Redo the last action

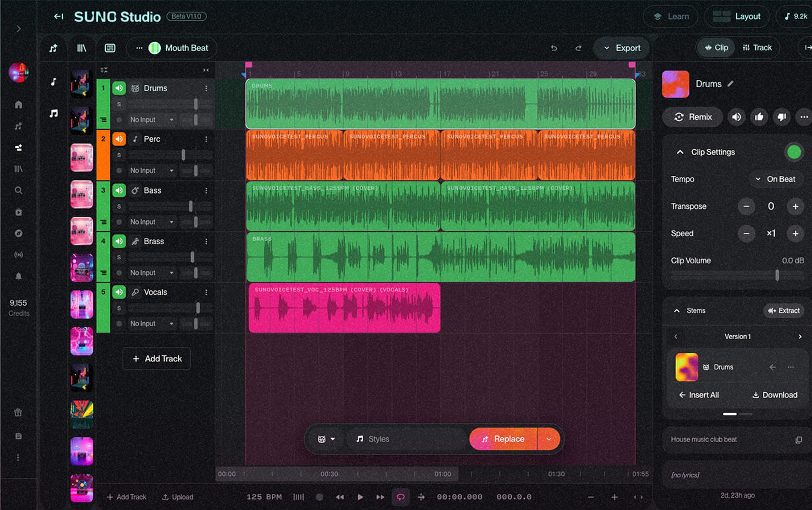(x=578, y=48)
